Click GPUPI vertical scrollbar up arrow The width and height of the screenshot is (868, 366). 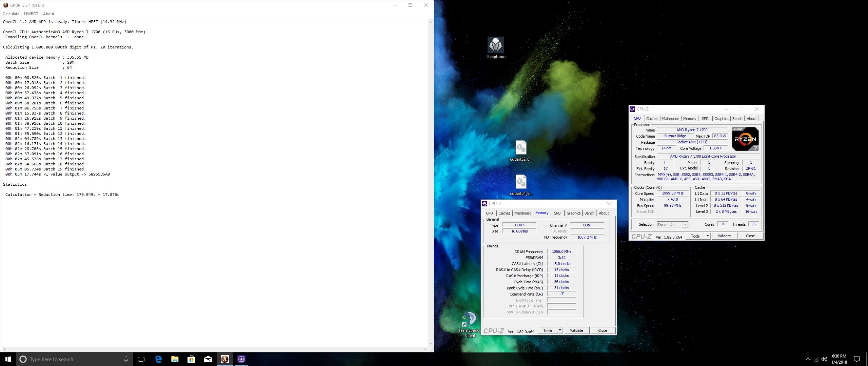coord(431,22)
